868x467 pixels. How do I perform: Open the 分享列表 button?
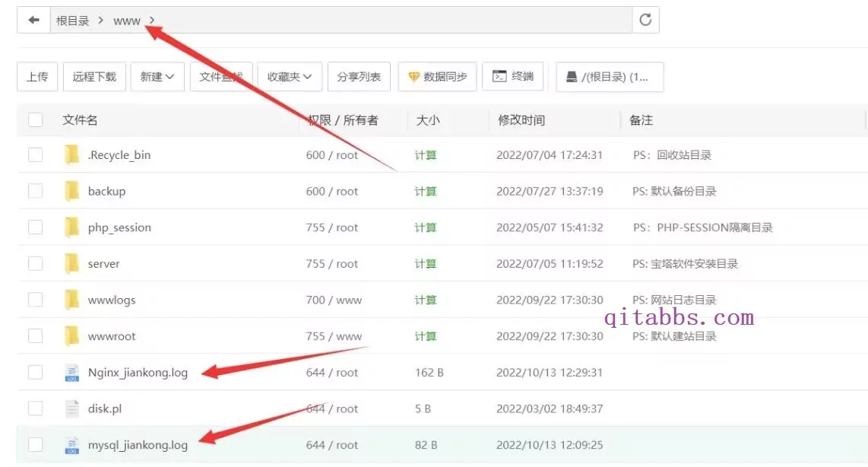coord(359,77)
